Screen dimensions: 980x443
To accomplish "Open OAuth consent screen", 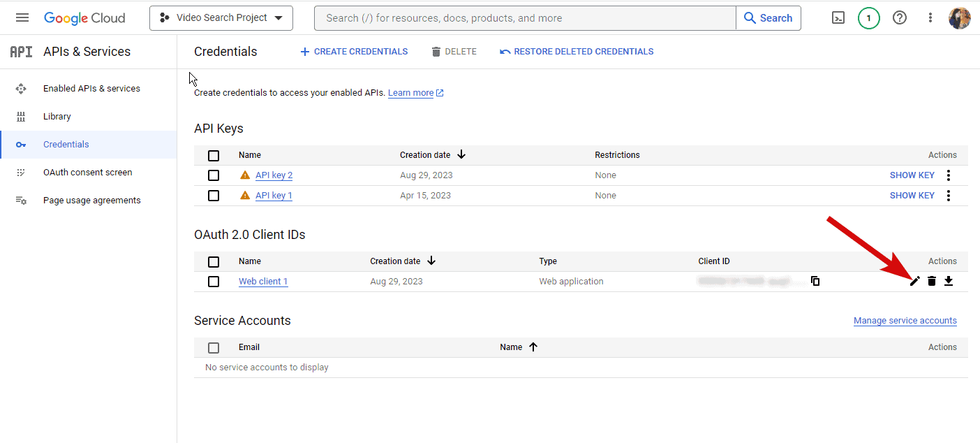I will click(x=87, y=173).
